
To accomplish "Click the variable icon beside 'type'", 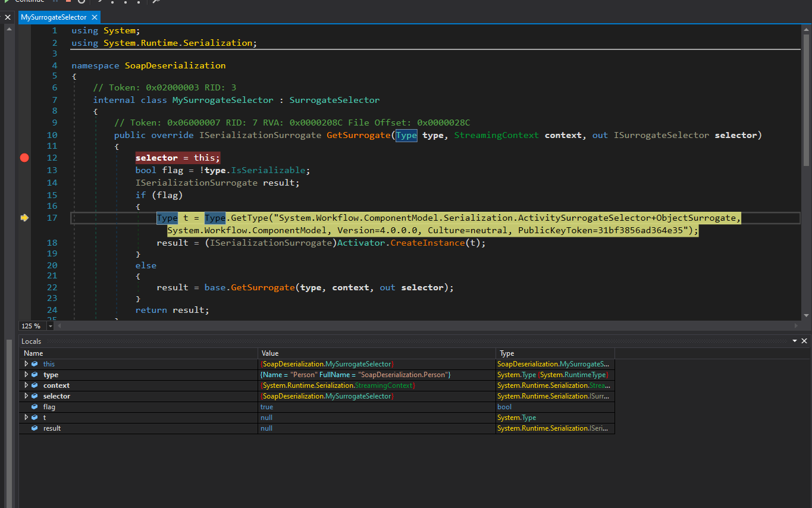I will (x=35, y=375).
